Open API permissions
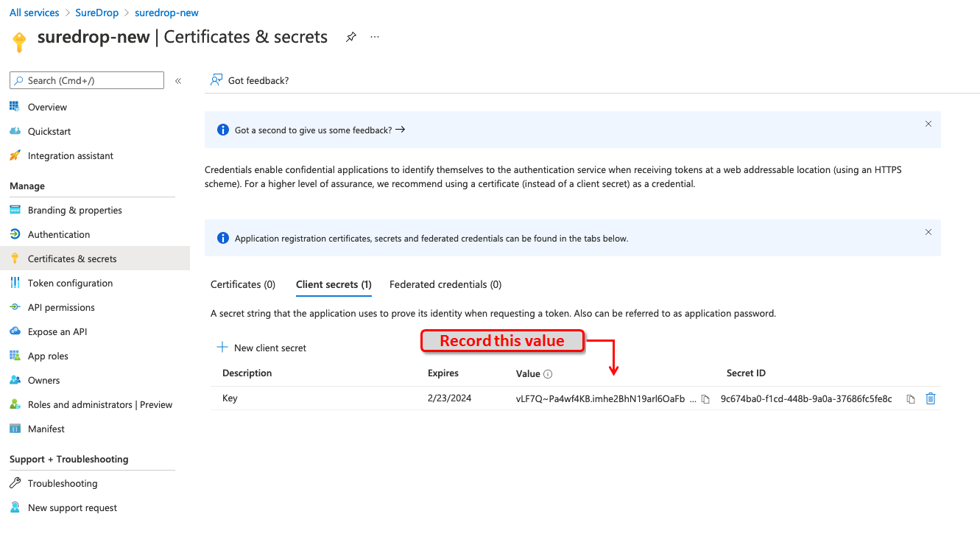This screenshot has height=556, width=980. (61, 307)
